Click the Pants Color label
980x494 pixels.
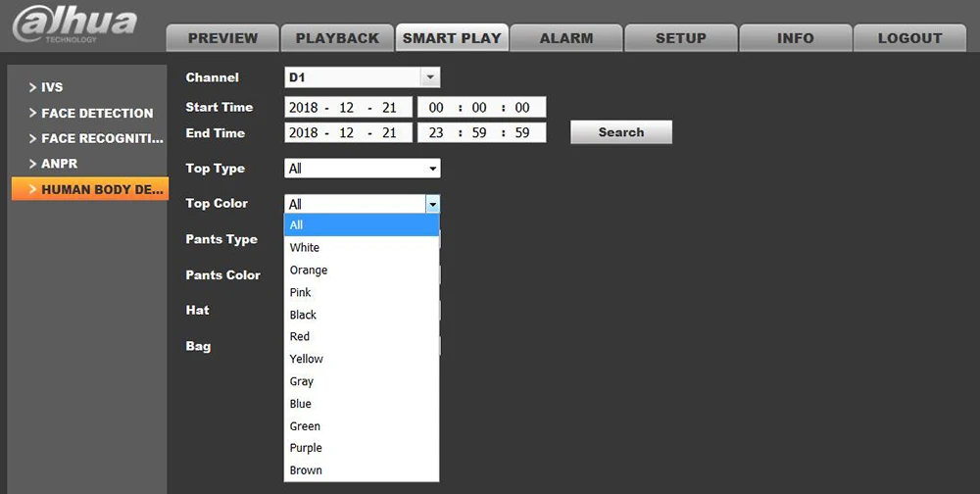tap(222, 275)
